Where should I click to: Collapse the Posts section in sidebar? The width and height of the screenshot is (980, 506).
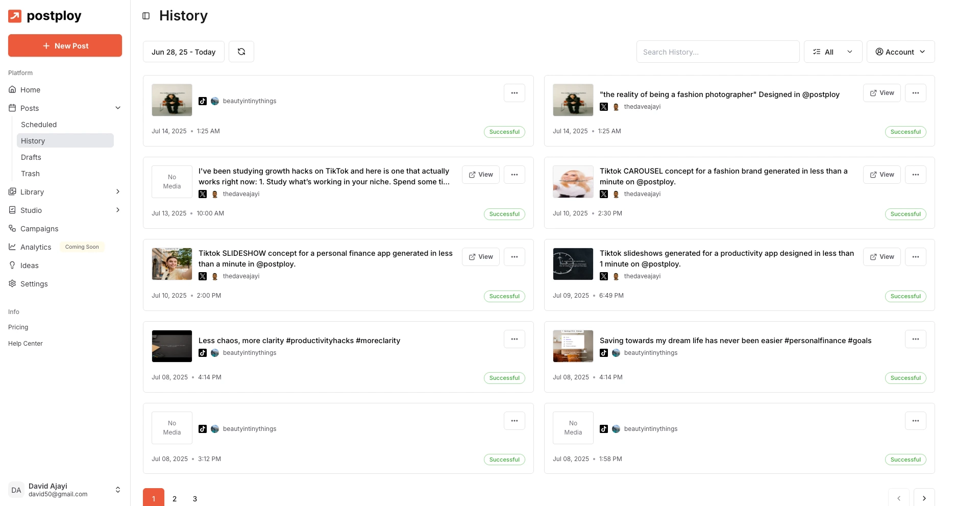(x=118, y=108)
